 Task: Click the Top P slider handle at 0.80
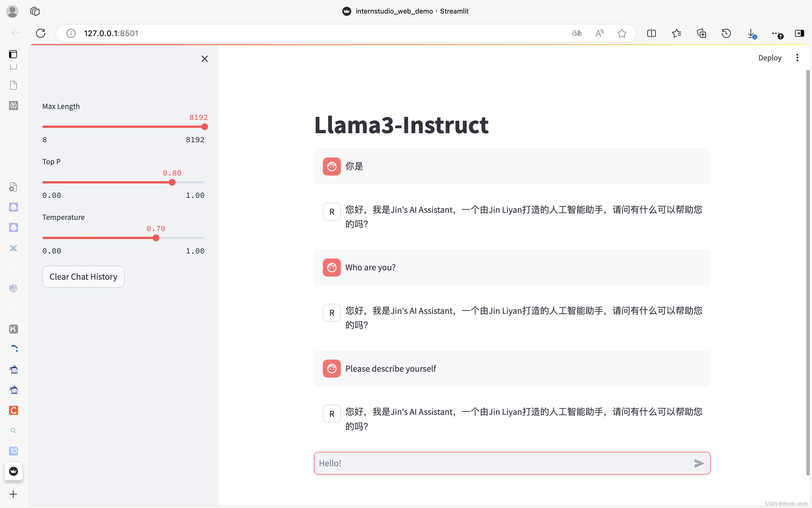pos(172,182)
